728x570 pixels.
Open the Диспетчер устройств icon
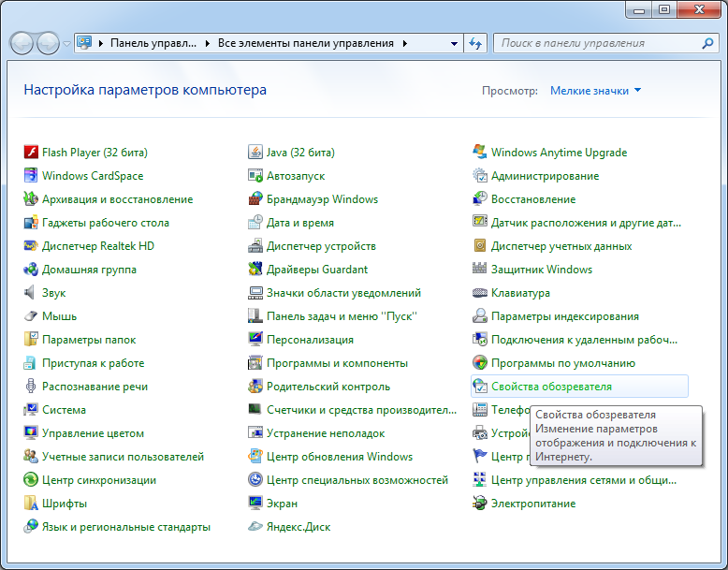pyautogui.click(x=255, y=246)
